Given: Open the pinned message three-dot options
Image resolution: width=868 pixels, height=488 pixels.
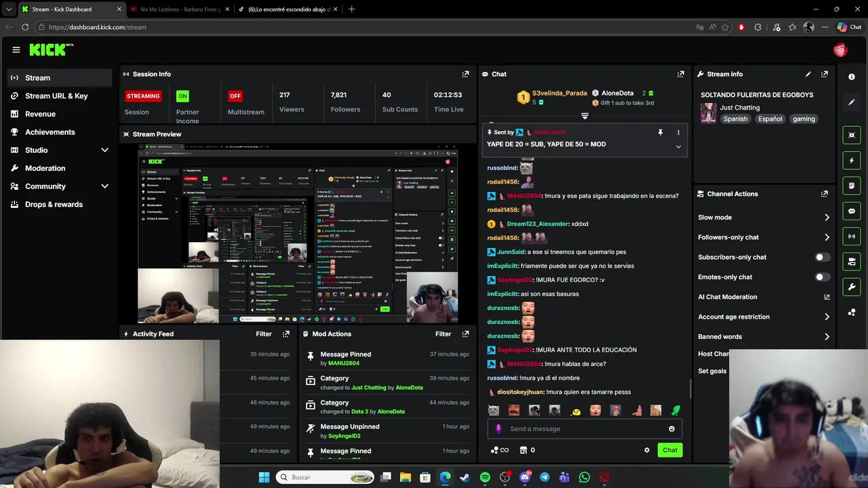Looking at the screenshot, I should [678, 133].
